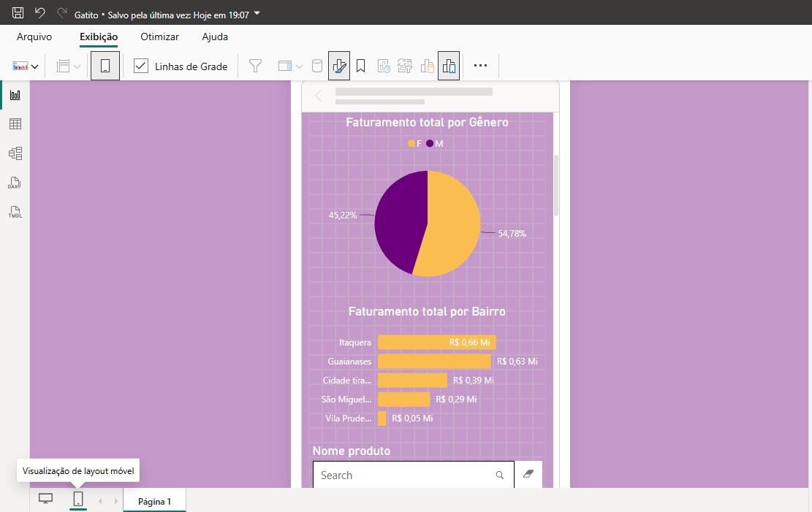The height and width of the screenshot is (512, 812).
Task: Clear selections with the eraser icon
Action: (x=528, y=474)
